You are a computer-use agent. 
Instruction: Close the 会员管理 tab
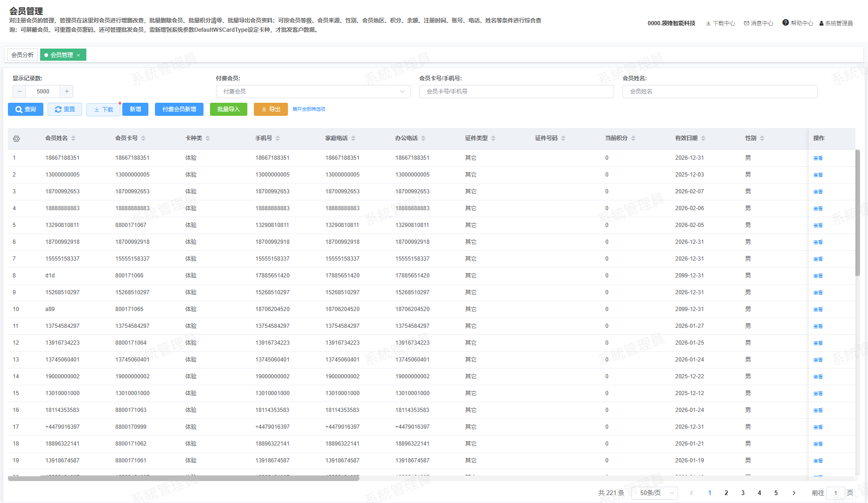[x=78, y=55]
